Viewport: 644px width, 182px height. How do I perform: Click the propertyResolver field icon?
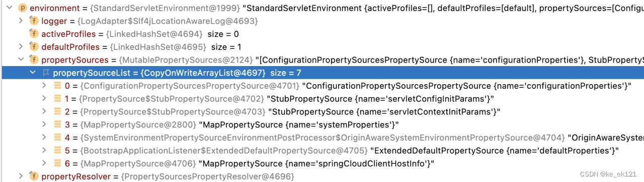[x=34, y=176]
